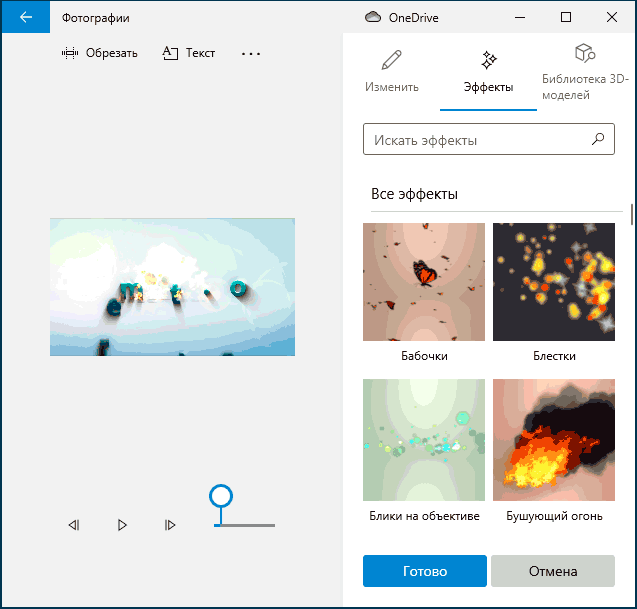Image resolution: width=637 pixels, height=609 pixels.
Task: Select the Обрезать trim tool
Action: pos(100,53)
